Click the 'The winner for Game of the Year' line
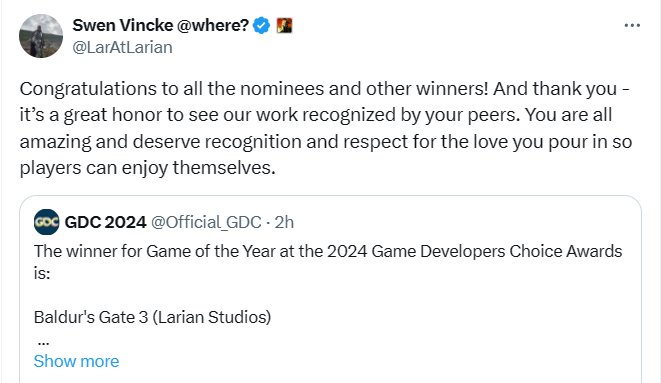Image resolution: width=661 pixels, height=383 pixels. 328,251
